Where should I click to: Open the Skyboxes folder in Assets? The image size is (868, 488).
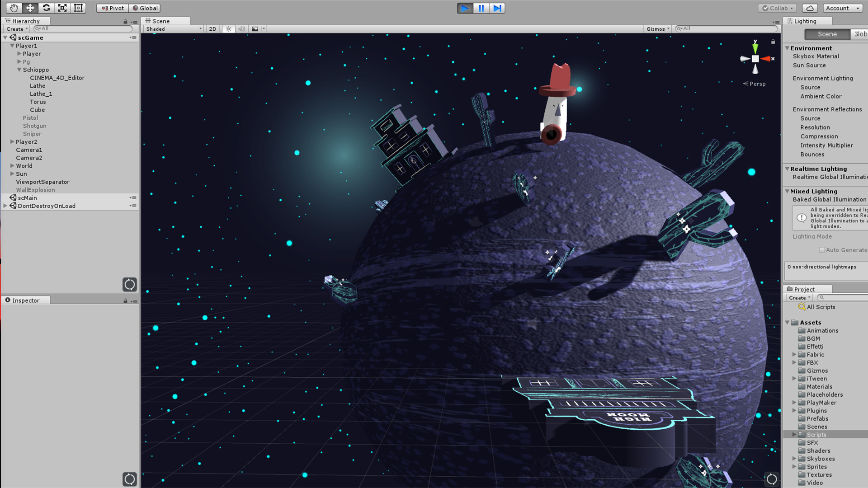(821, 459)
